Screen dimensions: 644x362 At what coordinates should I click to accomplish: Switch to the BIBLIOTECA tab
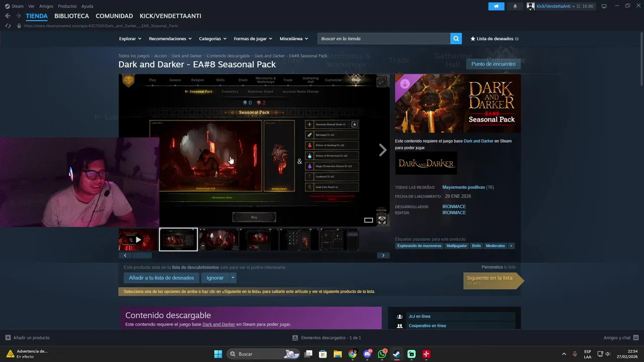[x=71, y=16]
